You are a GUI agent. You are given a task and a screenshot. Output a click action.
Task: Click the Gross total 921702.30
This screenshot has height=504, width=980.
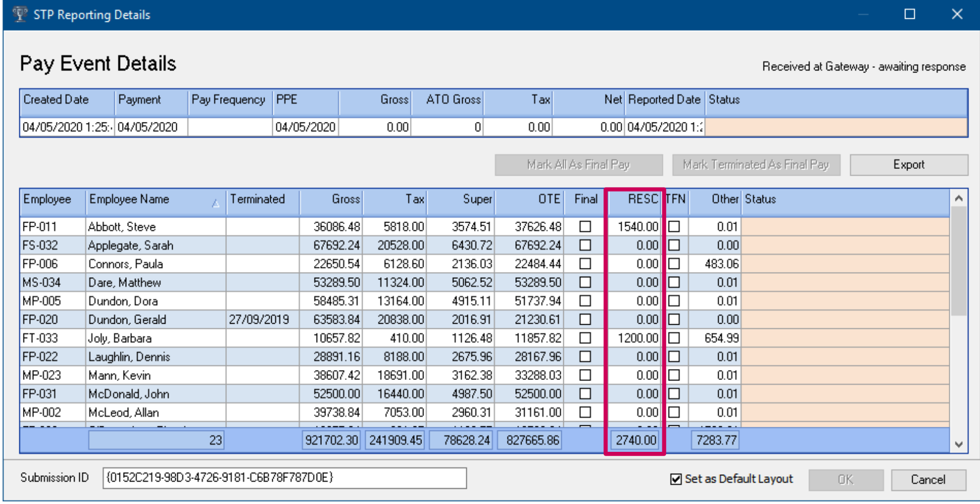(x=332, y=440)
